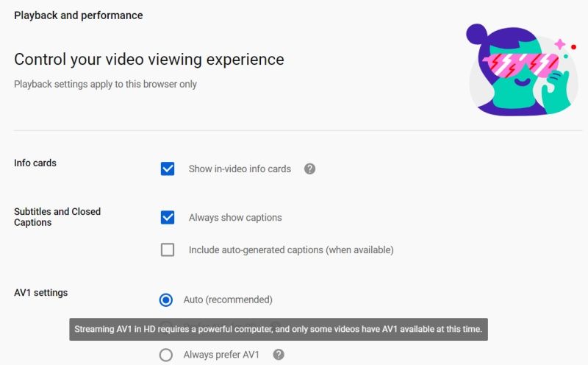Screen dimensions: 588x365
Task: Click the 'Always show captions' label text
Action: [x=235, y=218]
